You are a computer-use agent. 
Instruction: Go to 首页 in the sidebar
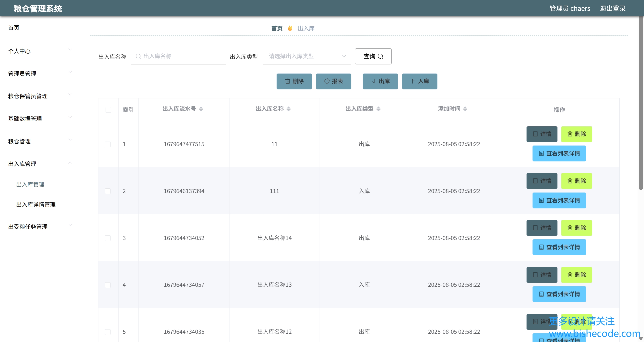tap(14, 28)
